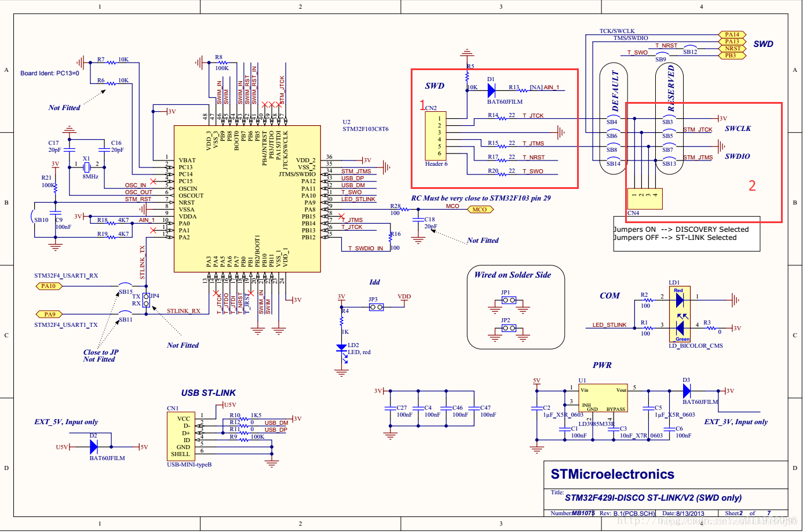
Task: Select the USB ST-LINK heading
Action: (x=209, y=393)
